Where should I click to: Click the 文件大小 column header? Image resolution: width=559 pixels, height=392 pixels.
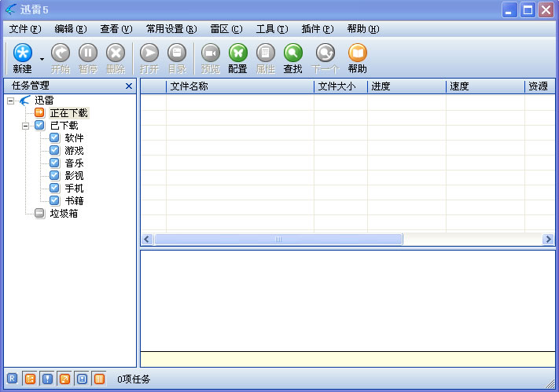click(x=340, y=86)
